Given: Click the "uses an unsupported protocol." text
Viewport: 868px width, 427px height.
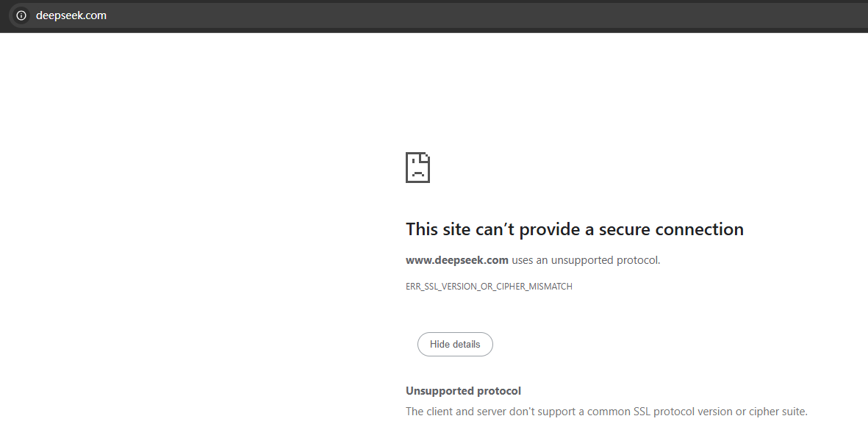Looking at the screenshot, I should point(586,259).
